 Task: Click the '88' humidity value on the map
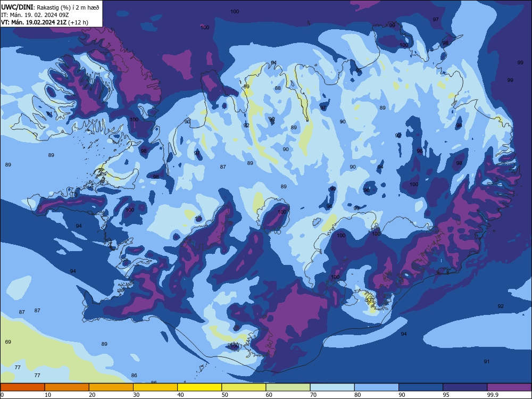[x=278, y=88]
